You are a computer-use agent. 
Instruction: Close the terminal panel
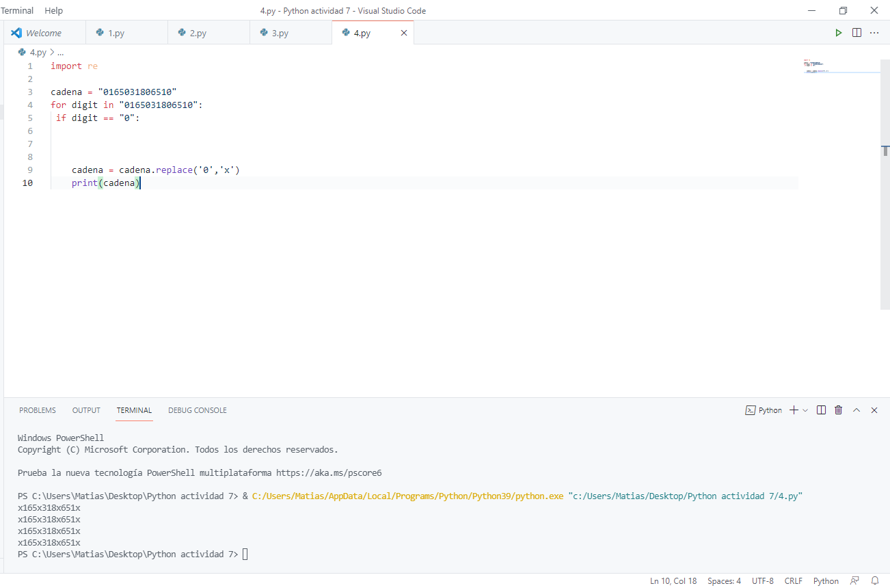tap(874, 410)
